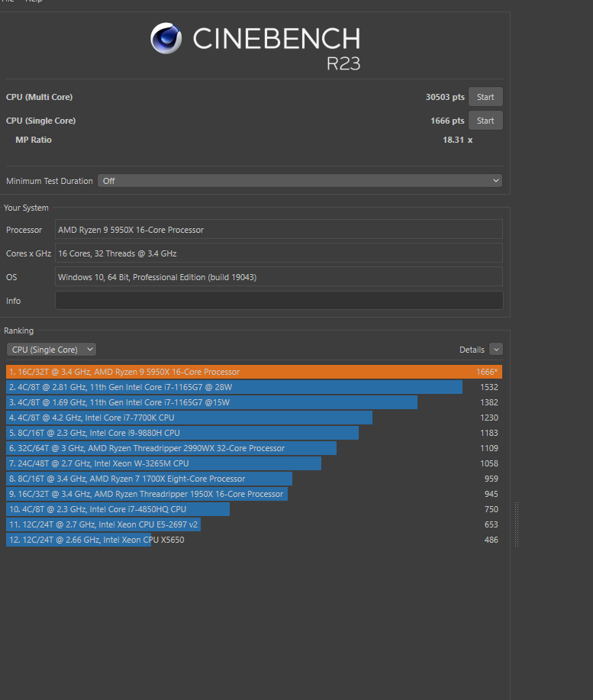Viewport: 593px width, 700px height.
Task: Select the Xeon X5650 ranking row
Action: (x=254, y=540)
